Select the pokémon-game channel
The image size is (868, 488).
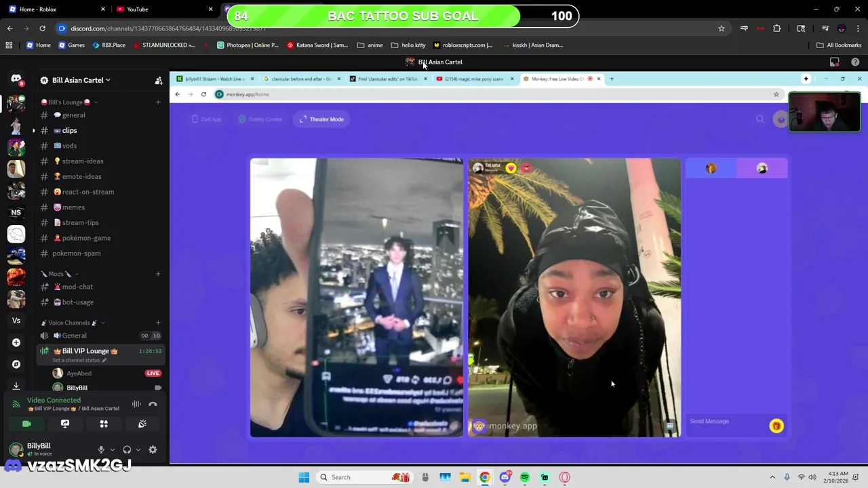coord(100,238)
